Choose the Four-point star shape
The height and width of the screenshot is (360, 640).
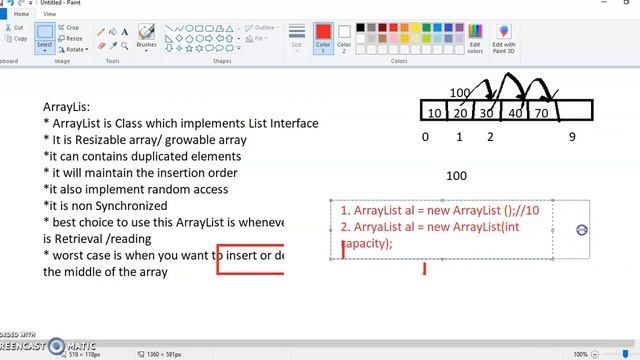(179, 49)
